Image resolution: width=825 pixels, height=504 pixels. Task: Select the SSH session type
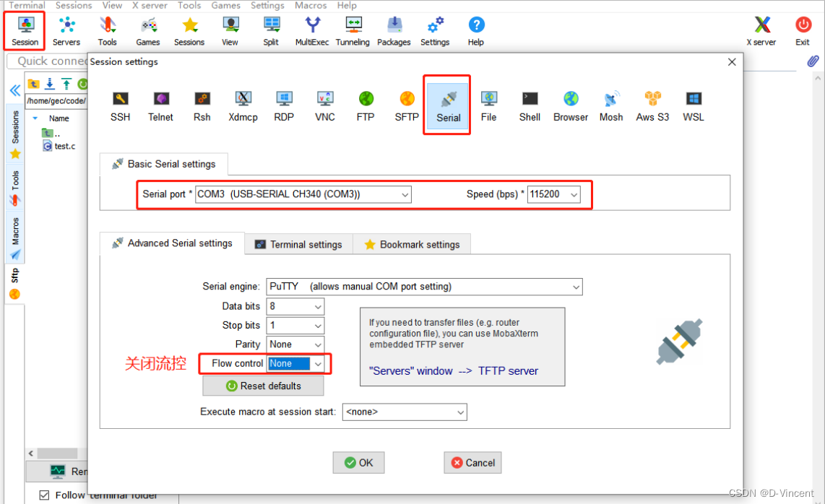(x=120, y=105)
